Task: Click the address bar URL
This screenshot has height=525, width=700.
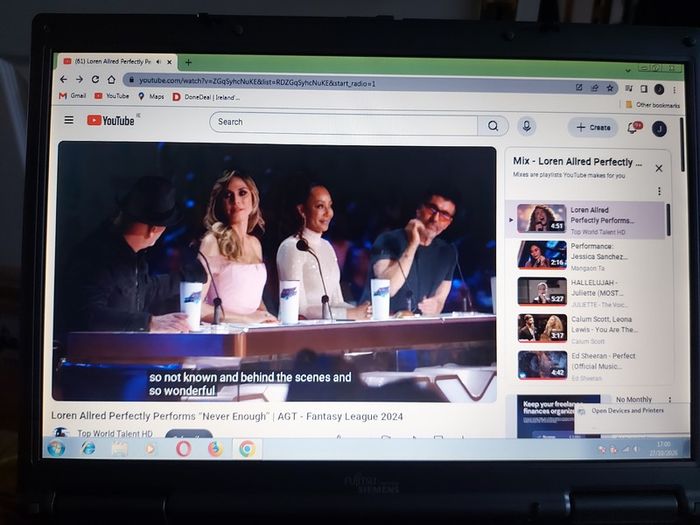Action: click(x=257, y=82)
